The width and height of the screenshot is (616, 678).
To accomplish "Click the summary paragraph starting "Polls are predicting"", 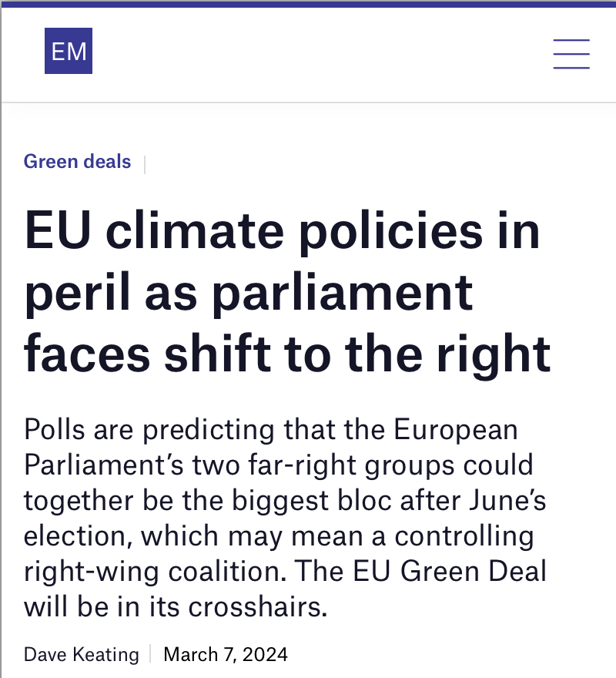I will [x=286, y=518].
